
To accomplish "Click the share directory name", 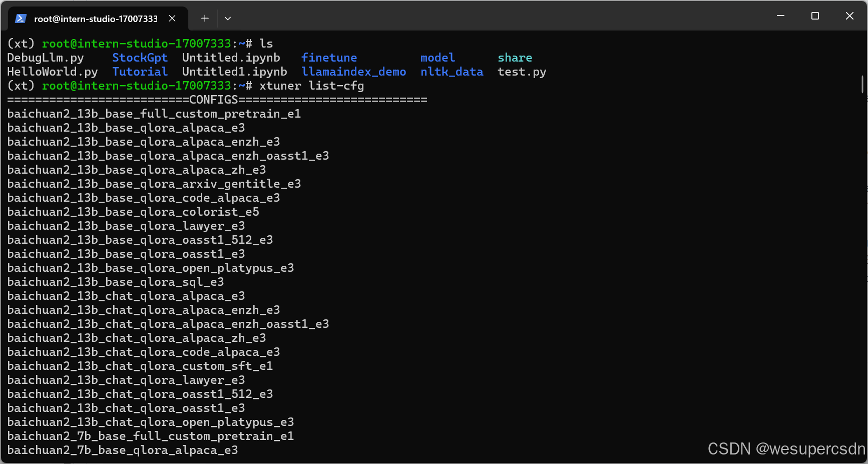I will [515, 58].
